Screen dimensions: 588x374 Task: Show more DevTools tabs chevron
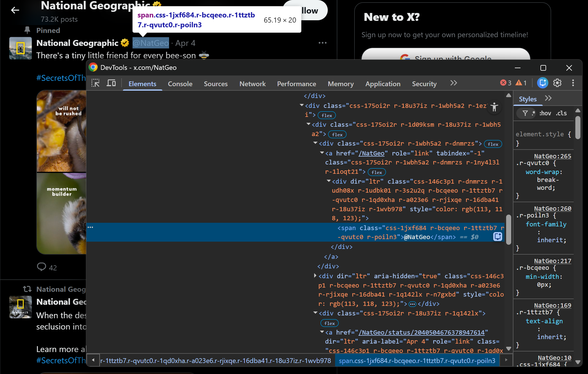pyautogui.click(x=454, y=83)
